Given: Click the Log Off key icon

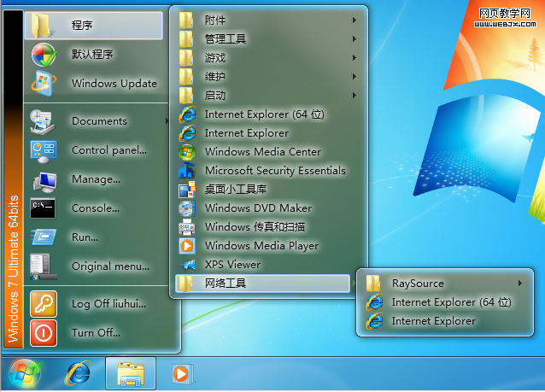Looking at the screenshot, I should 44,304.
